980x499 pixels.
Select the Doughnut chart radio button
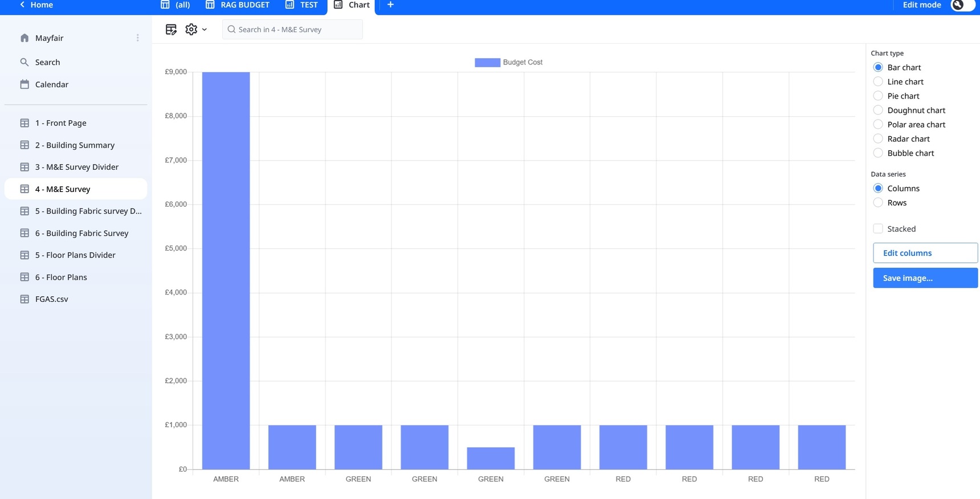878,110
